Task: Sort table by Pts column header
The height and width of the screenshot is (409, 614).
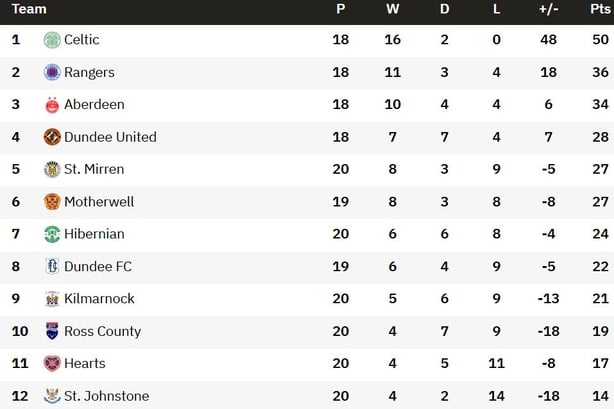Action: [x=600, y=9]
